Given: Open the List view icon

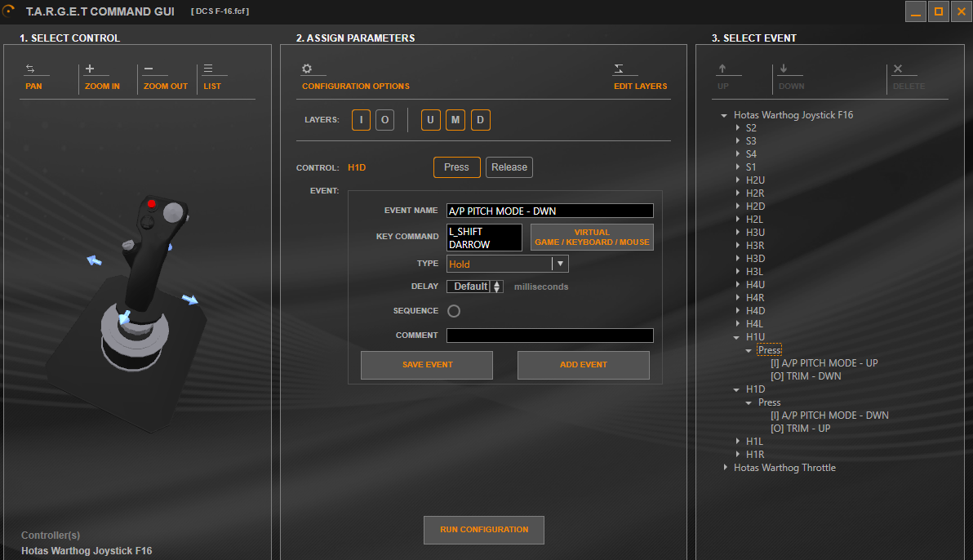Looking at the screenshot, I should click(x=208, y=69).
